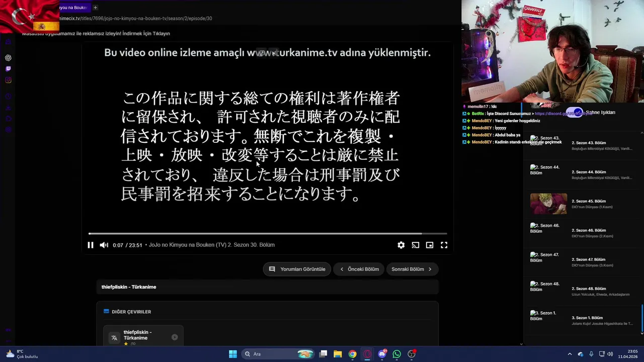Click the 2. Sezon 45. Bölüm thumbnail

pos(548,204)
